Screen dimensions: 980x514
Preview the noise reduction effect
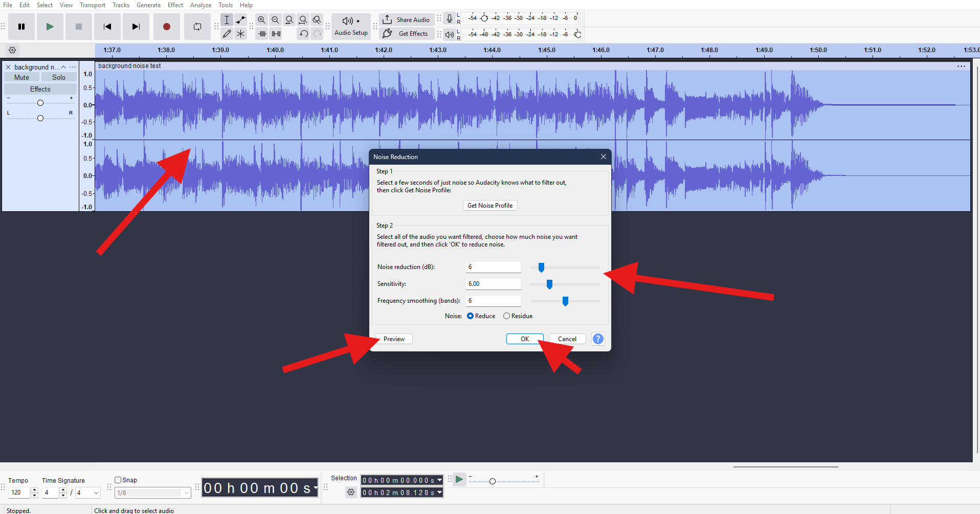pyautogui.click(x=393, y=339)
